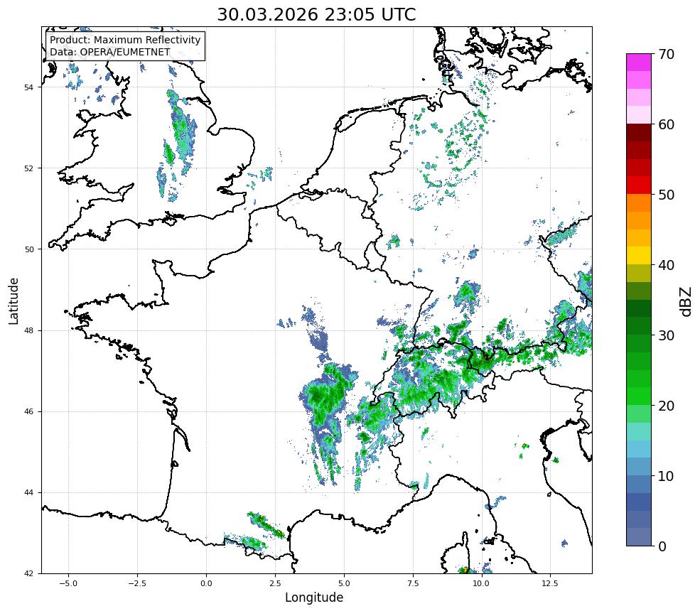The image size is (700, 611).
Task: Click colorbar tick label 60
Action: 666,124
